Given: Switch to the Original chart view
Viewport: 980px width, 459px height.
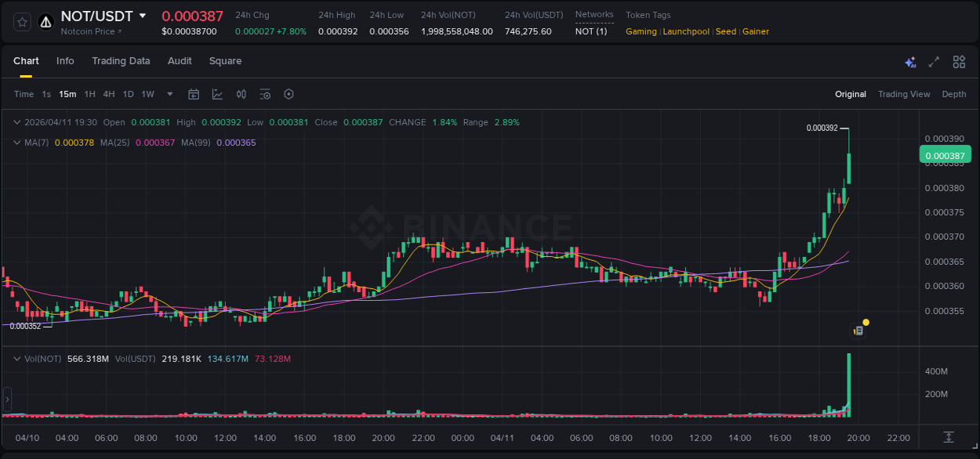Looking at the screenshot, I should [x=851, y=94].
